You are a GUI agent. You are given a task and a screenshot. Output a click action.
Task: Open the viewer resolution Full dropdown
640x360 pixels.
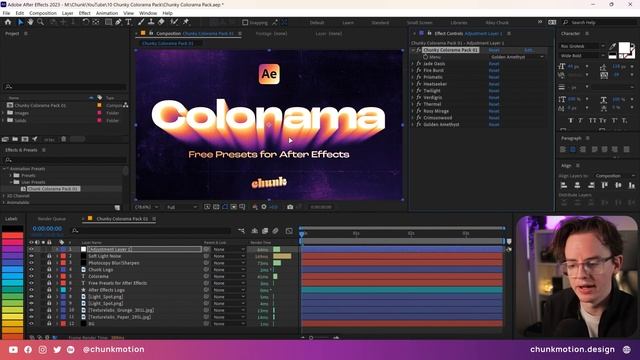click(x=181, y=207)
